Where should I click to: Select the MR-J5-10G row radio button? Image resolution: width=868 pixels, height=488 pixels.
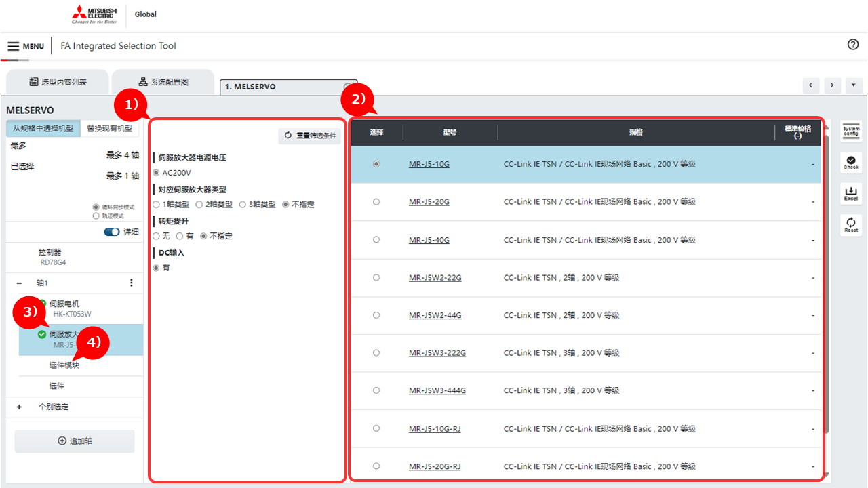(376, 164)
